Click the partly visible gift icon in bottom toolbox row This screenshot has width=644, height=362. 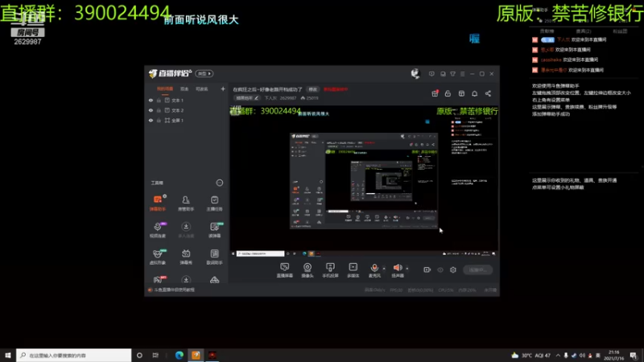(x=158, y=279)
